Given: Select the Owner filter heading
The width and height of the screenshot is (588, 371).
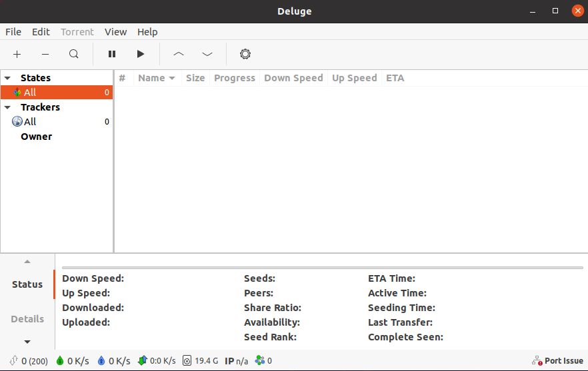Looking at the screenshot, I should point(37,137).
